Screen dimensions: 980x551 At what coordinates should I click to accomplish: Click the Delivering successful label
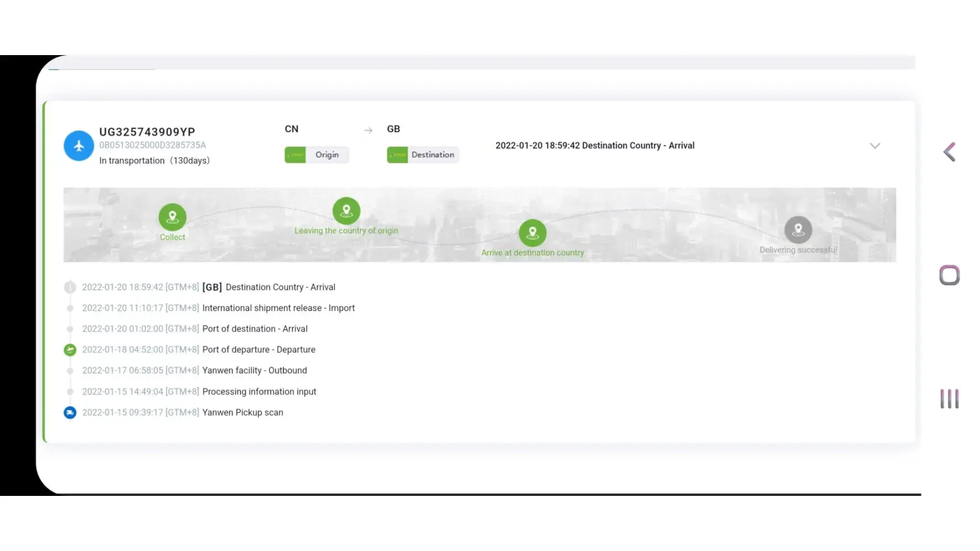pyautogui.click(x=798, y=250)
